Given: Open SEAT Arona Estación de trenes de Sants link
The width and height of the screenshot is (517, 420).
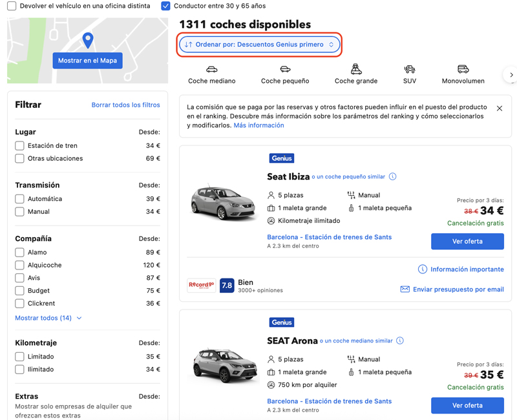Looking at the screenshot, I should 330,401.
